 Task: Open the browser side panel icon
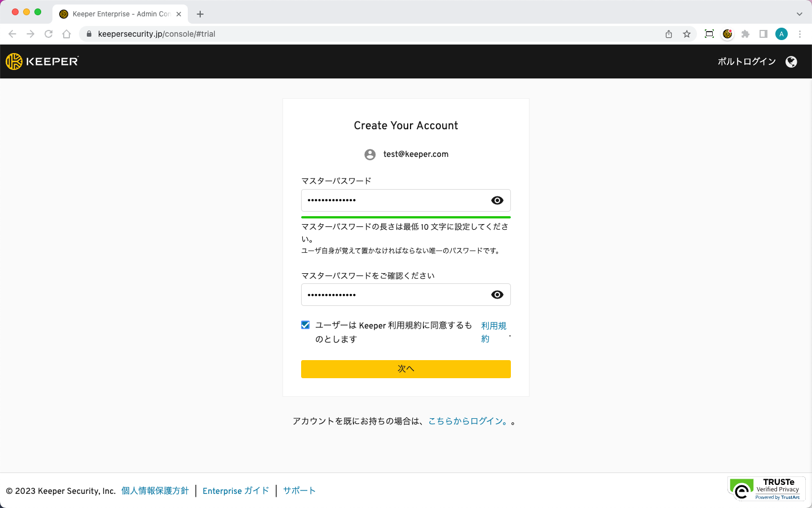[x=764, y=34]
